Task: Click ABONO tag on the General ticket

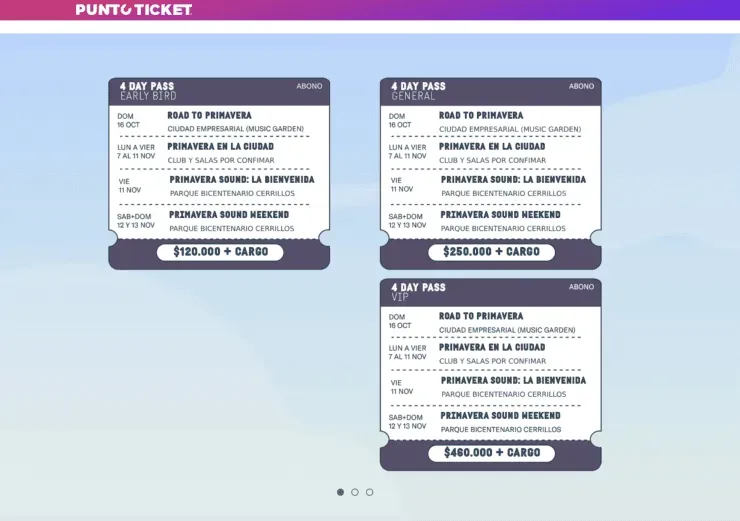Action: [x=581, y=86]
